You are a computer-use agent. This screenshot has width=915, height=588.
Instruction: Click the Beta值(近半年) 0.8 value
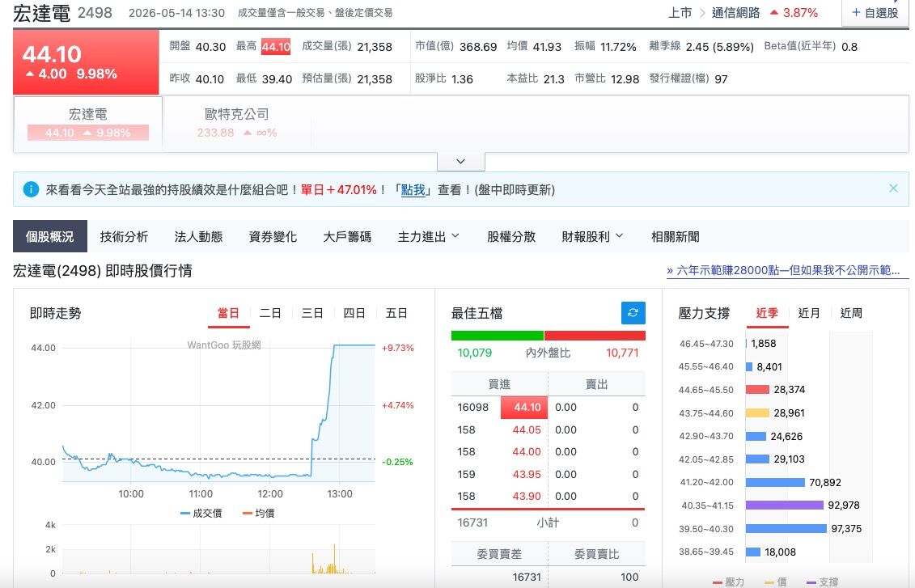click(x=849, y=47)
